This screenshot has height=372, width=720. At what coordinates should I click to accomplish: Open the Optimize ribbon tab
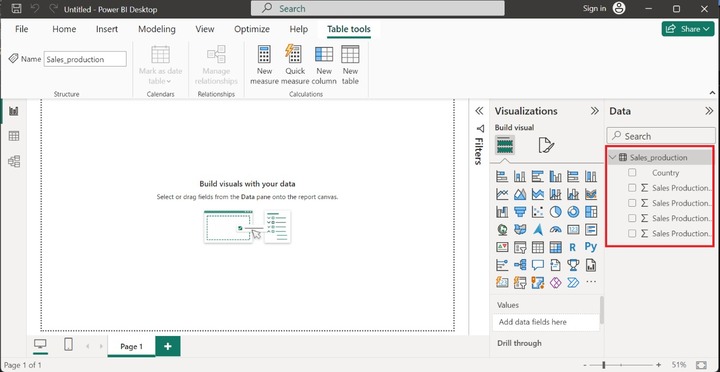[x=252, y=29]
